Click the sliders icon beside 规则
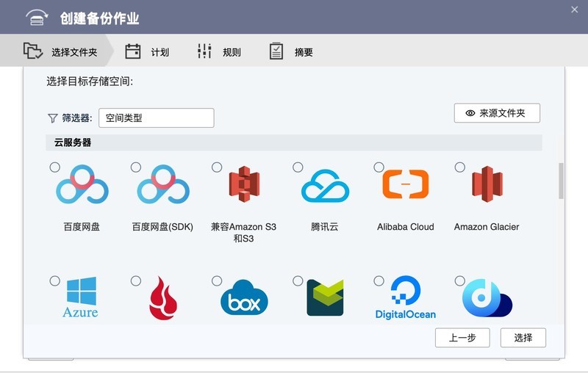588x373 pixels. point(204,51)
